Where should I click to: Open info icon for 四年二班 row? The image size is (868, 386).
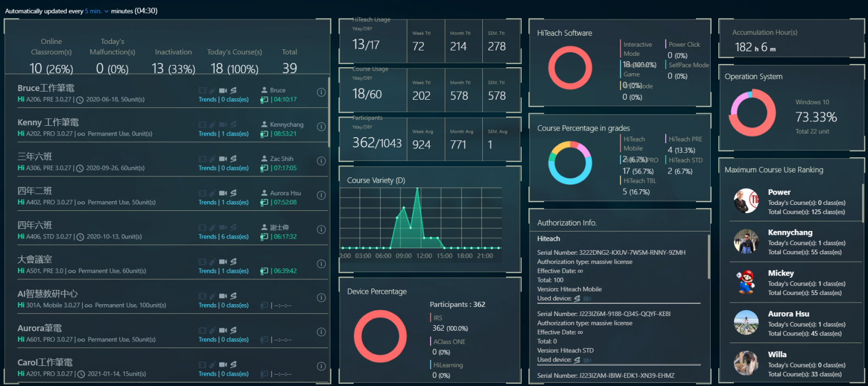321,195
